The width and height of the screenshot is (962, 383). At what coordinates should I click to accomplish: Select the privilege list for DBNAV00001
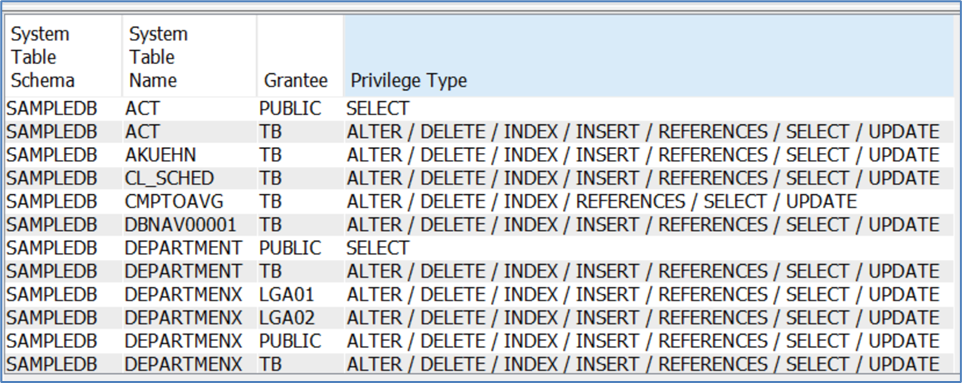(x=643, y=225)
